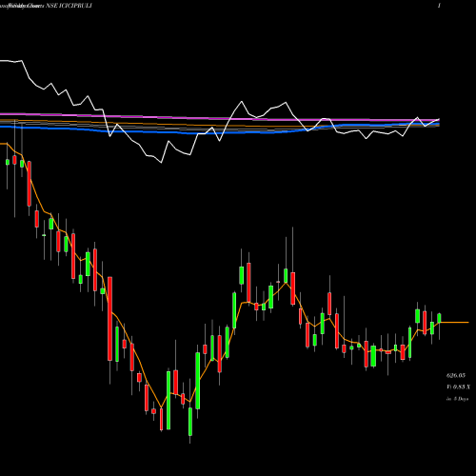Click the 626.05 price value

point(456,375)
